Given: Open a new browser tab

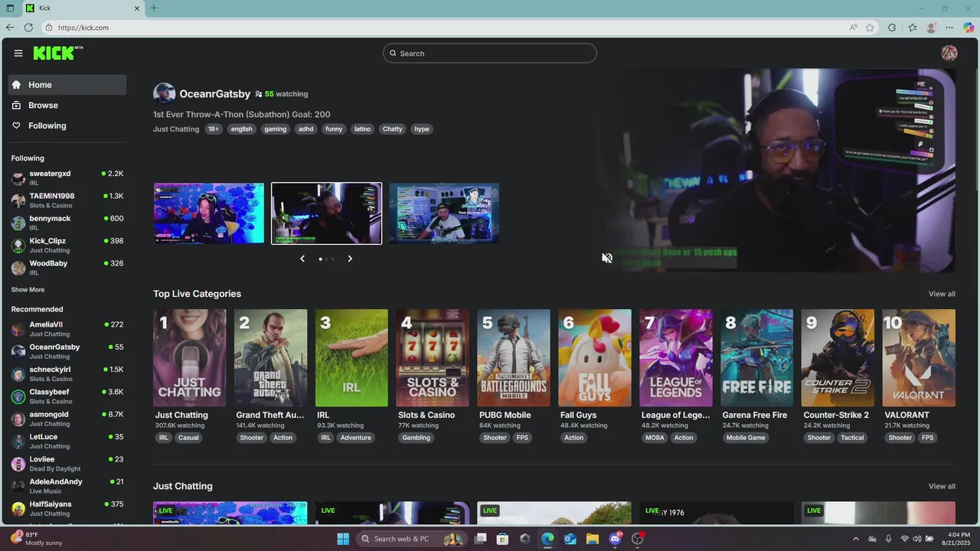Looking at the screenshot, I should pos(154,8).
